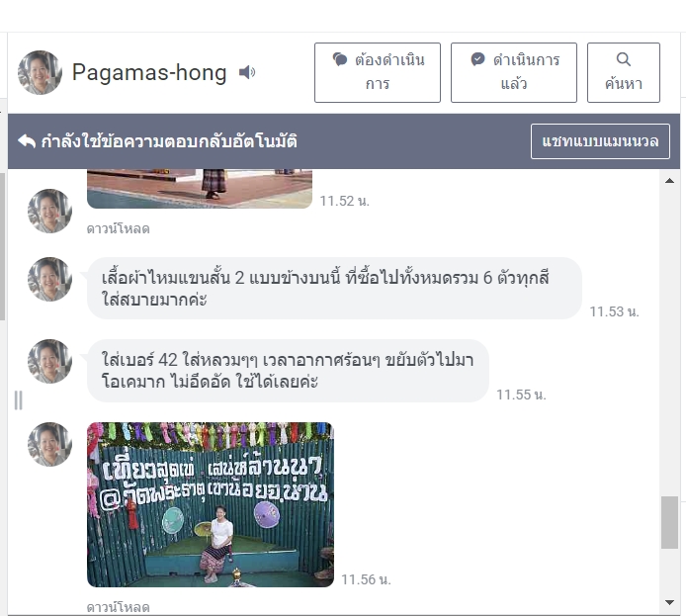686x616 pixels.
Task: Click the speech bubble icon on ต้องดำเนินการ
Action: coord(340,59)
